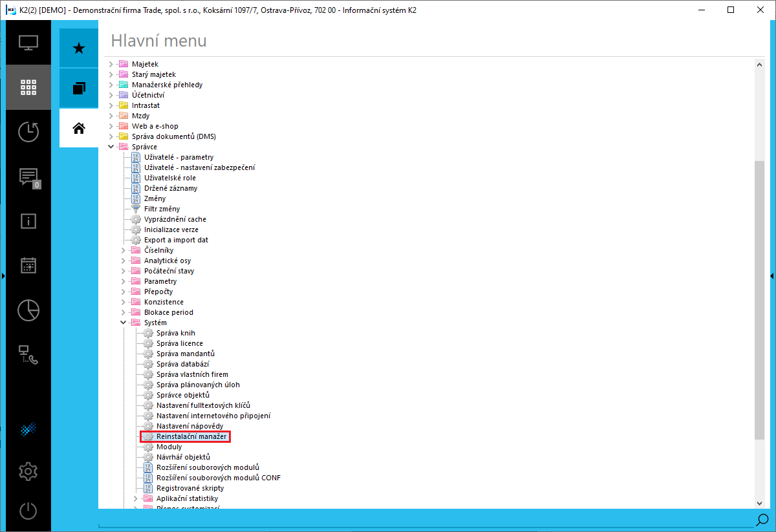Select the Konzistence folder

(x=164, y=302)
